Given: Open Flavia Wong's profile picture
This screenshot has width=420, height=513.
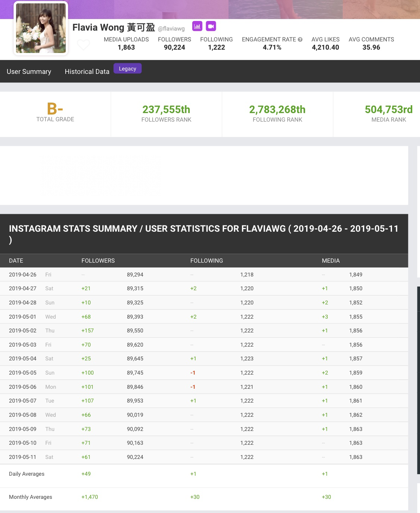Looking at the screenshot, I should click(41, 28).
